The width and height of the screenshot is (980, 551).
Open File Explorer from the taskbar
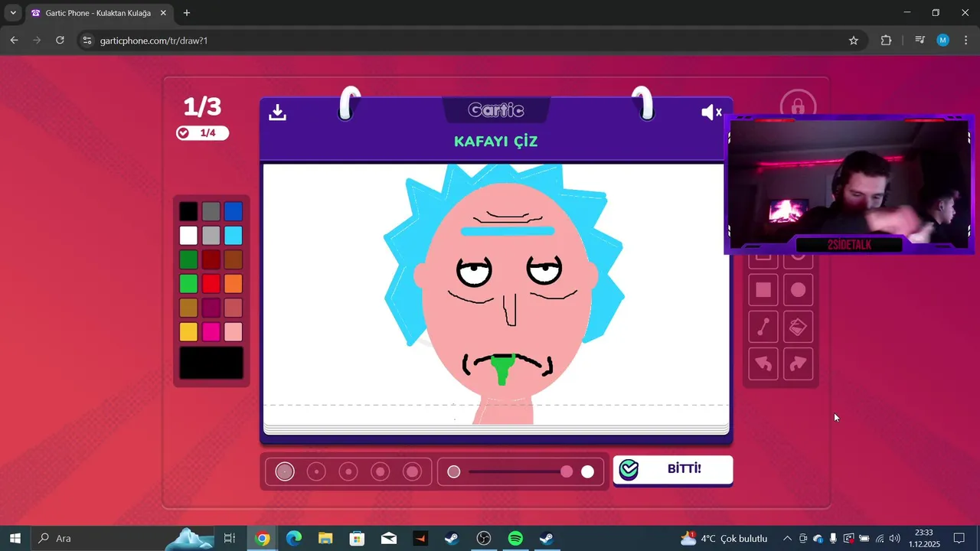[x=325, y=539]
